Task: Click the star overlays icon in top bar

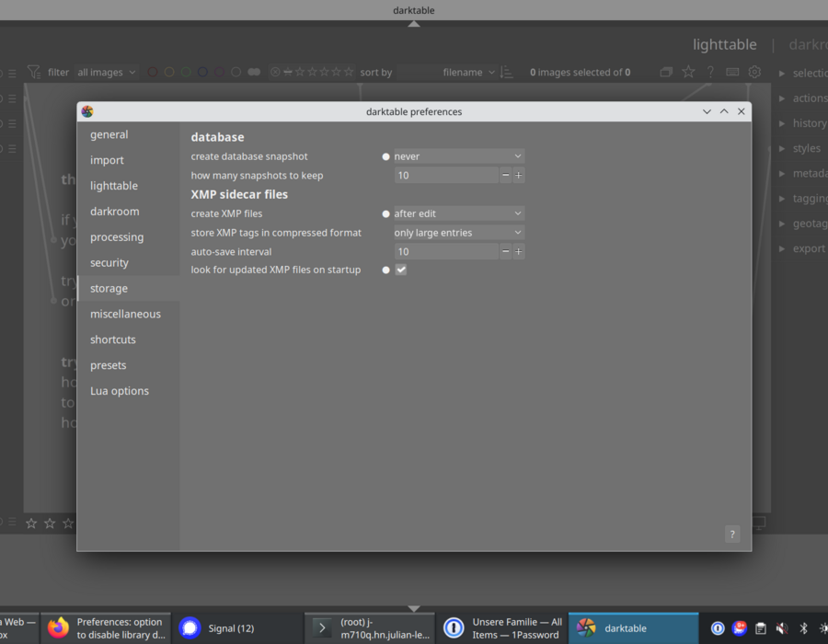Action: pyautogui.click(x=688, y=72)
